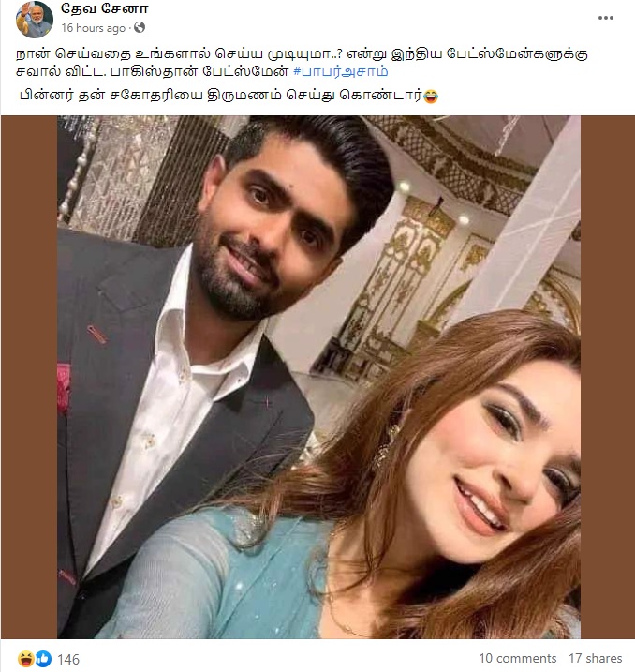Click the laughing emoji ending the caption
This screenshot has height=672, width=635.
coord(431,96)
